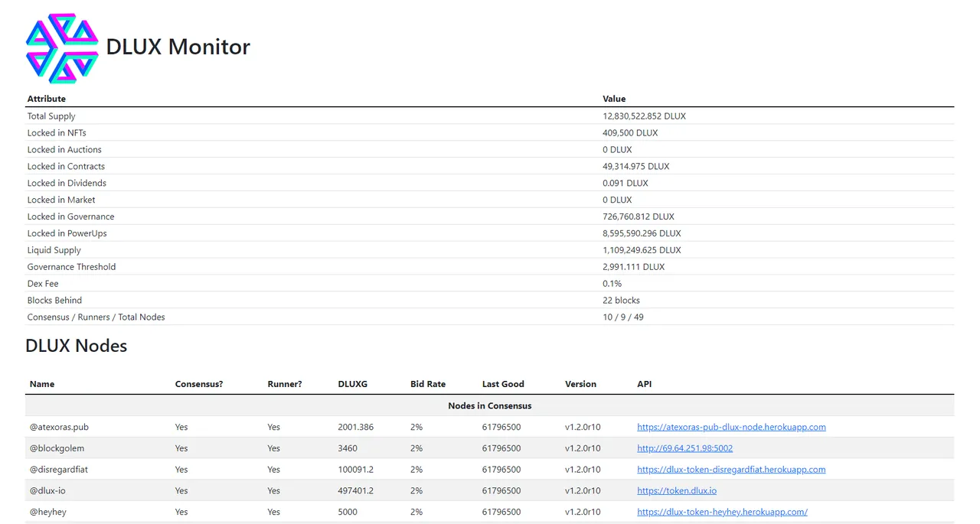
Task: Select the Locked in Market label
Action: pos(61,200)
